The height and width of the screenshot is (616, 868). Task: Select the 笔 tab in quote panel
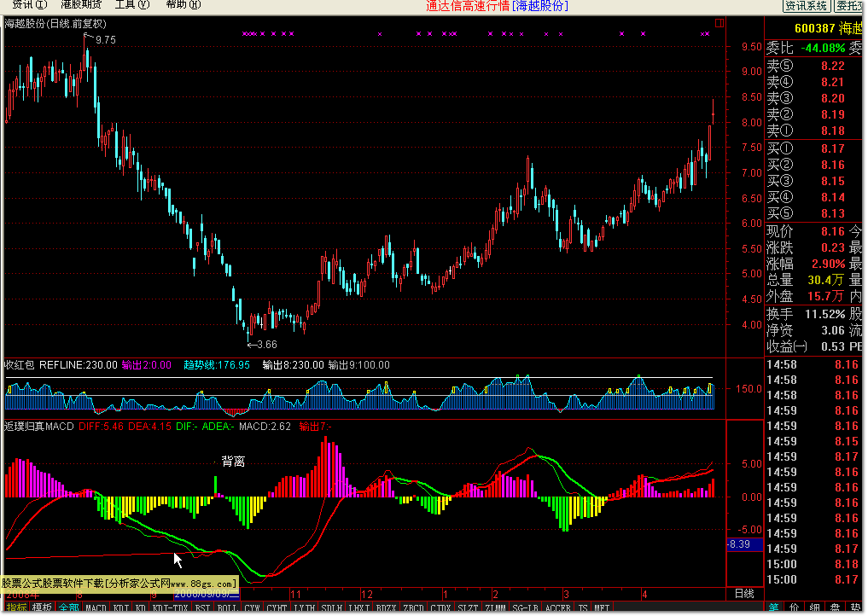coord(773,608)
